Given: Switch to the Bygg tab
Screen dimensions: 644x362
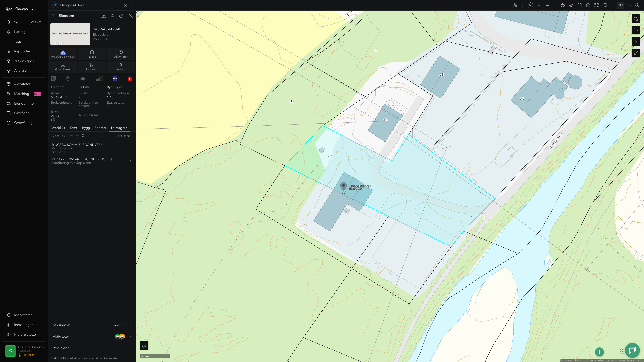Looking at the screenshot, I should point(86,128).
